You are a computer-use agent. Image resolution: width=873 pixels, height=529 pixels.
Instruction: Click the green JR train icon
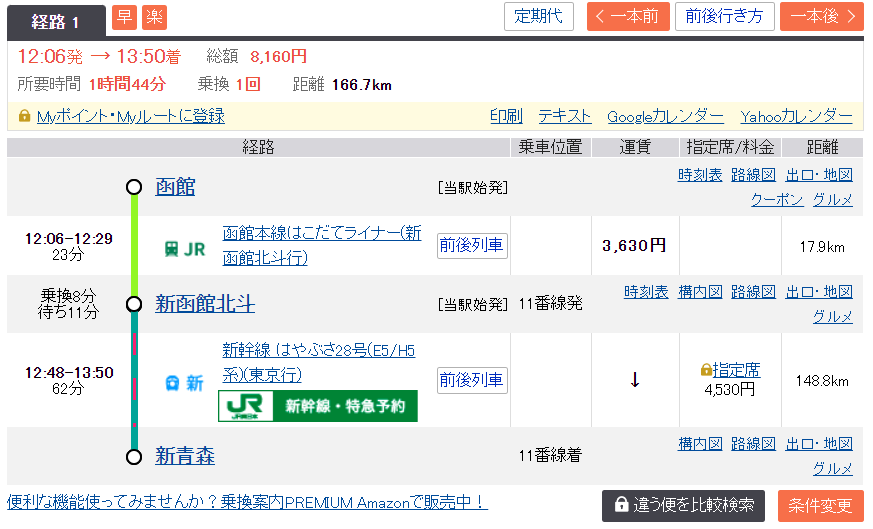point(184,249)
